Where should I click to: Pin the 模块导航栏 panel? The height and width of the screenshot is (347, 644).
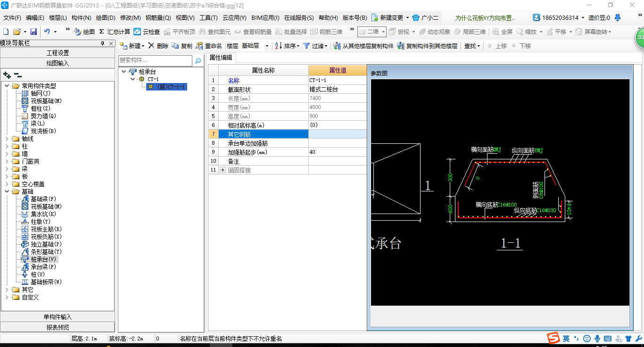point(103,43)
